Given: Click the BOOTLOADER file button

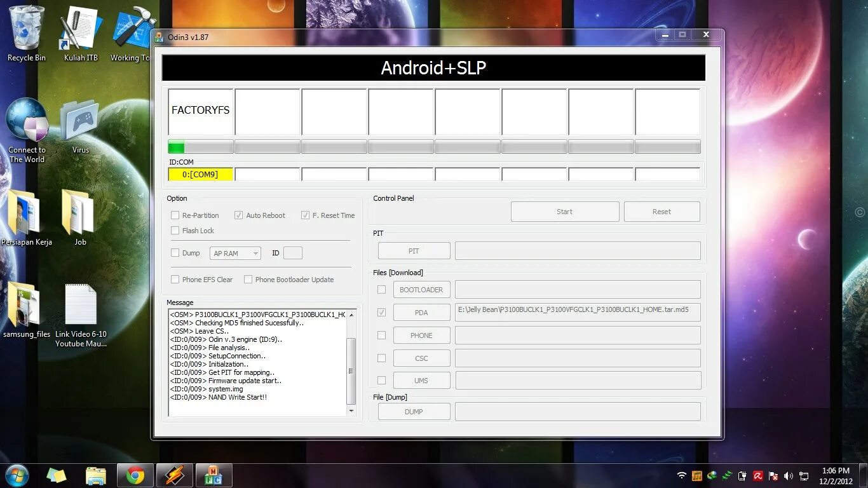Looking at the screenshot, I should pyautogui.click(x=421, y=290).
